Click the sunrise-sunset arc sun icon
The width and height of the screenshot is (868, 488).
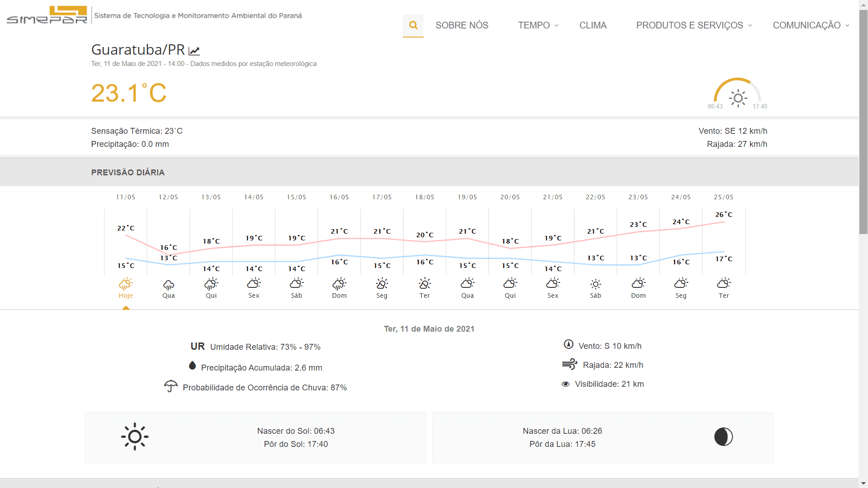click(738, 98)
